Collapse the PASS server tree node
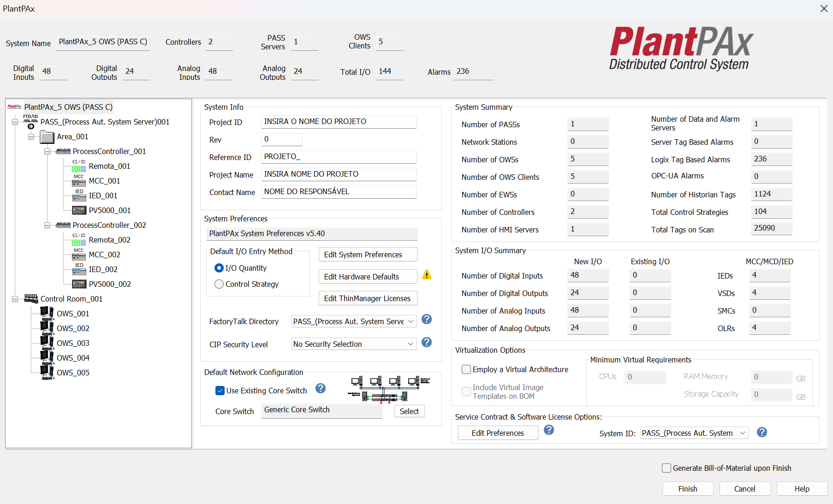Viewport: 833px width, 504px height. pos(15,122)
